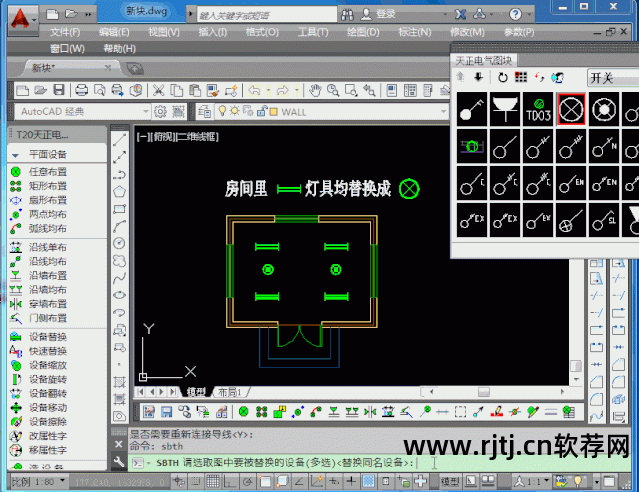Image resolution: width=639 pixels, height=492 pixels.
Task: Switch to the 模型 tab
Action: [x=196, y=392]
